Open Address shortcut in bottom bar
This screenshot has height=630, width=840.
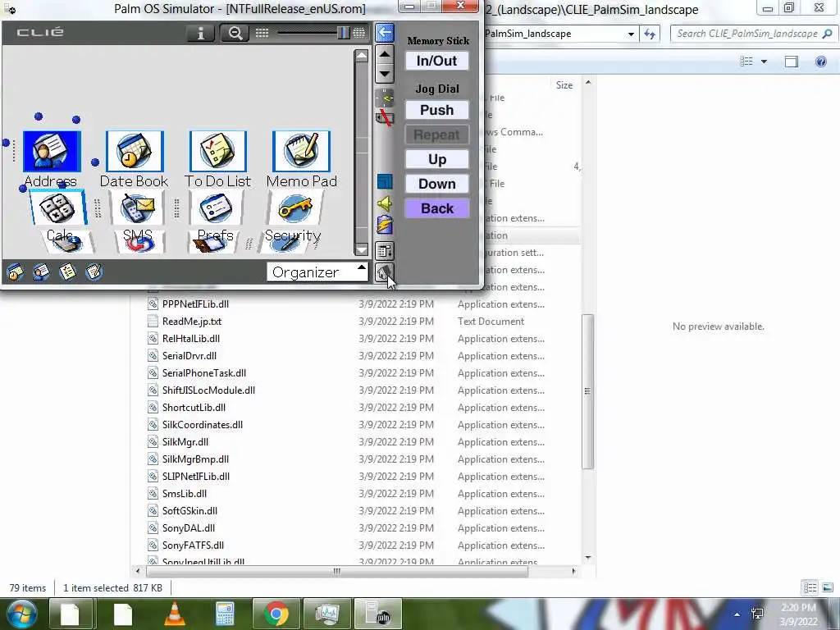point(41,272)
